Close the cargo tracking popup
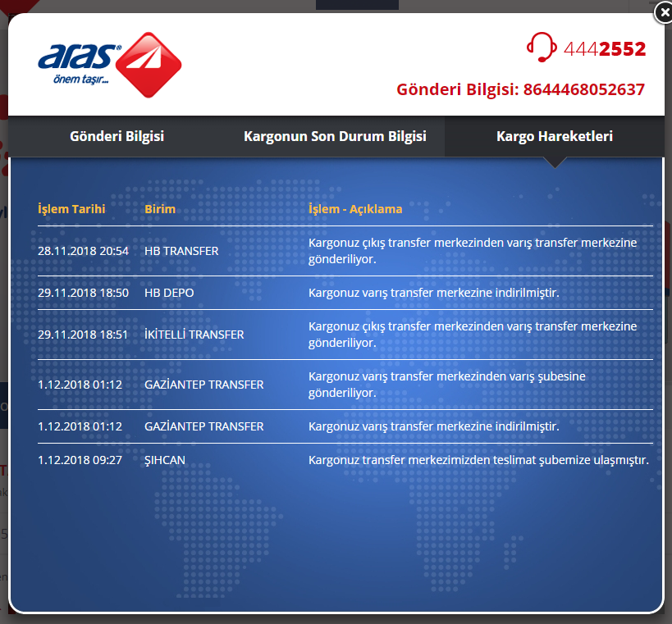The image size is (672, 624). pyautogui.click(x=664, y=13)
